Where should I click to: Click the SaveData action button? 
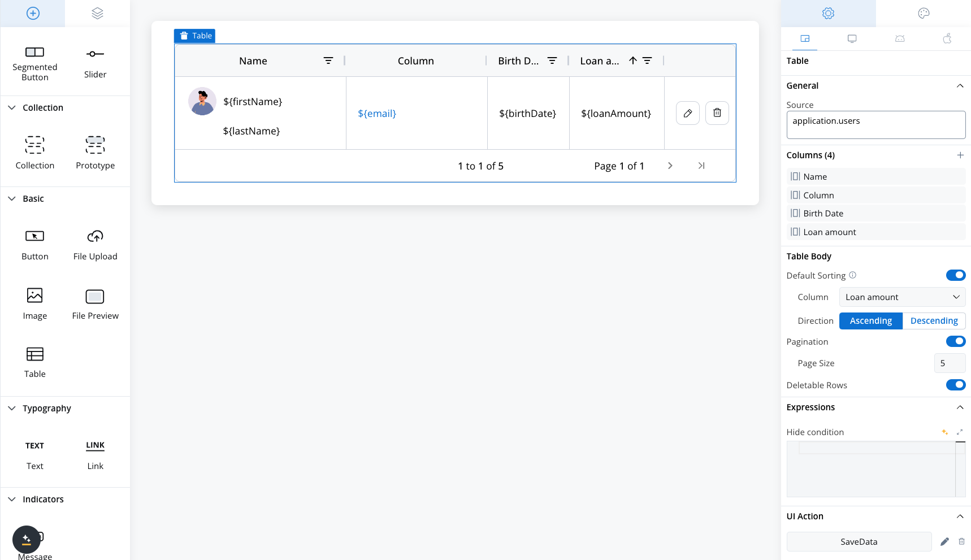click(859, 541)
